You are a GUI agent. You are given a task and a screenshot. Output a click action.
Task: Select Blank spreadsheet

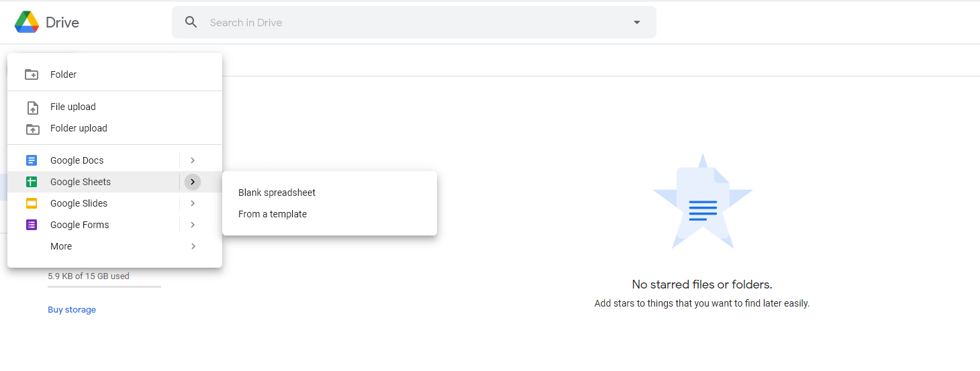[277, 193]
